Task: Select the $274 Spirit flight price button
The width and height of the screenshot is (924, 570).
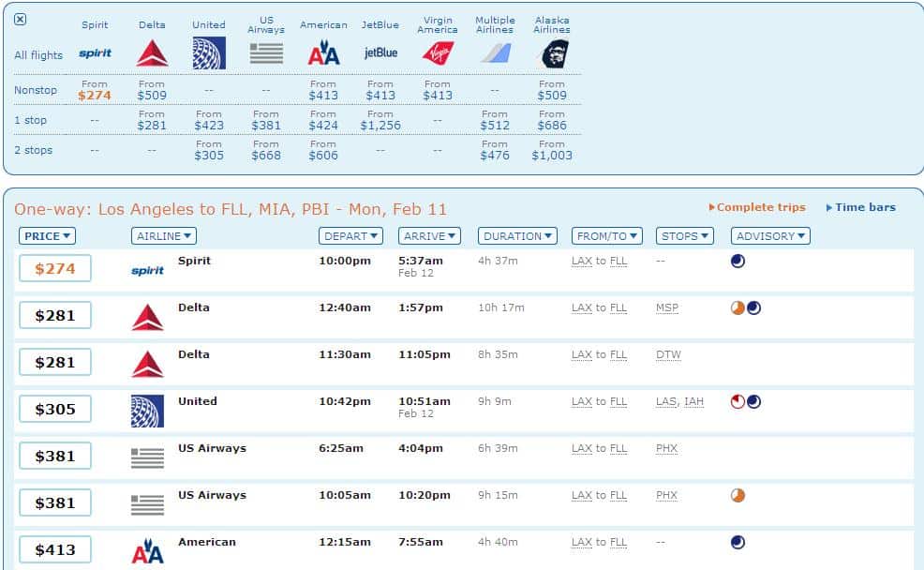Action: click(x=54, y=268)
